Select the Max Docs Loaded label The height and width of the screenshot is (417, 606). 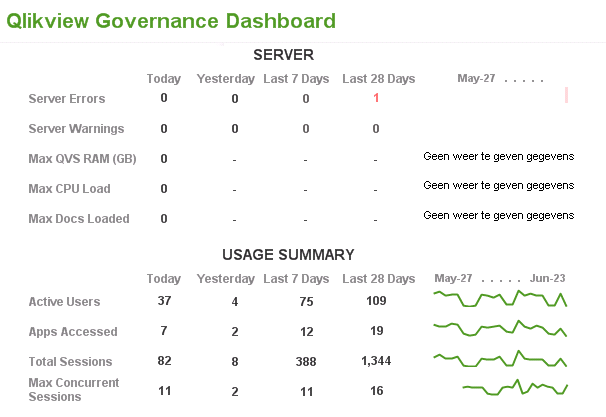coord(79,218)
